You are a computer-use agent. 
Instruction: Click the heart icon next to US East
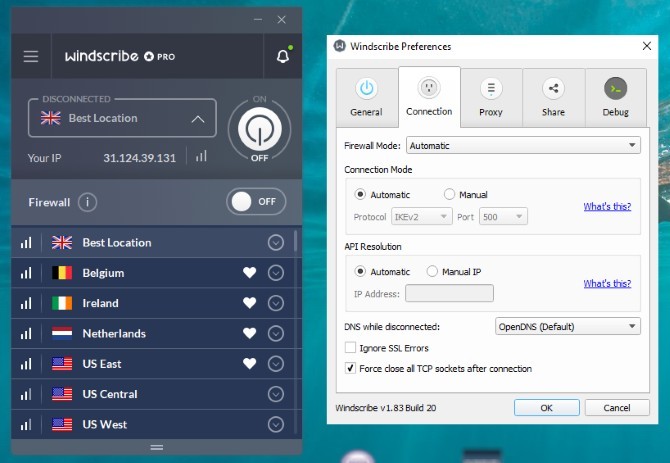pyautogui.click(x=250, y=363)
